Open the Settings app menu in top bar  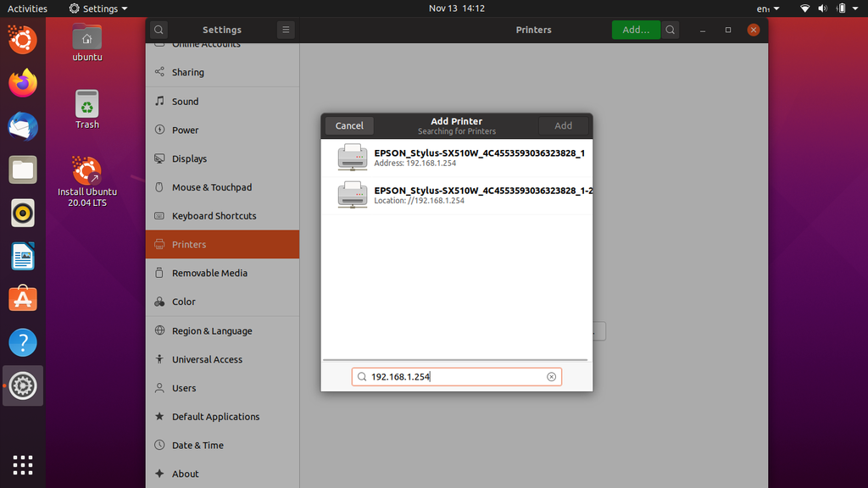click(x=98, y=8)
